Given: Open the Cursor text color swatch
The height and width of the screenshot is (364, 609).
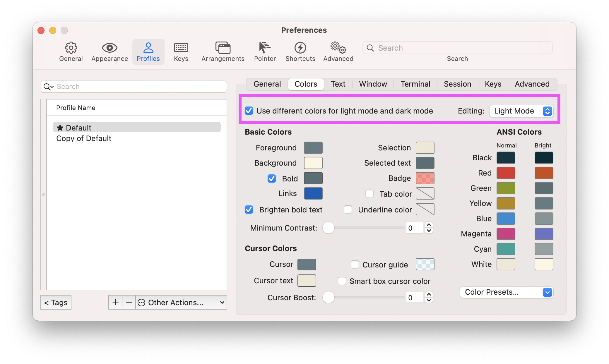Looking at the screenshot, I should [307, 281].
